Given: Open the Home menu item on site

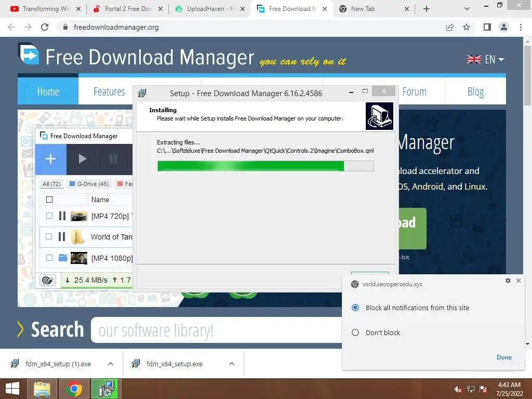Looking at the screenshot, I should (x=48, y=91).
